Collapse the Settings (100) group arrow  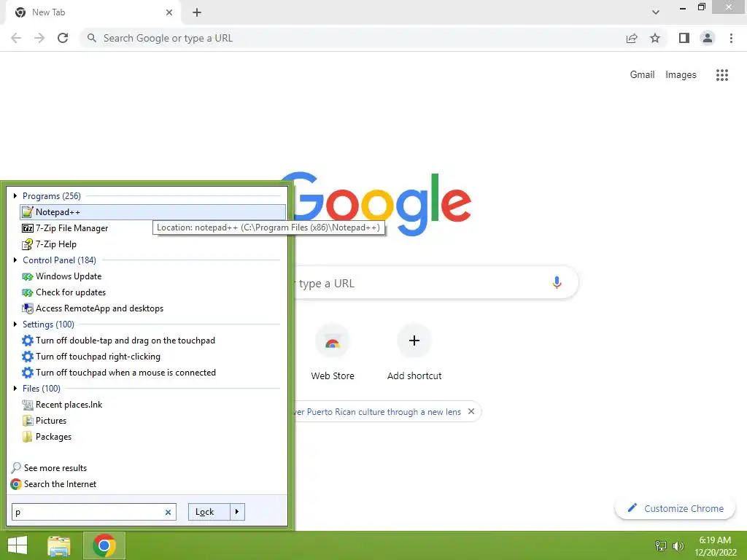click(x=15, y=324)
